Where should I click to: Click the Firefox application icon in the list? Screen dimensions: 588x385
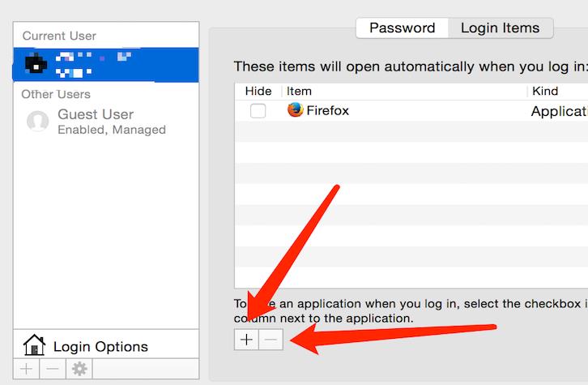[296, 110]
